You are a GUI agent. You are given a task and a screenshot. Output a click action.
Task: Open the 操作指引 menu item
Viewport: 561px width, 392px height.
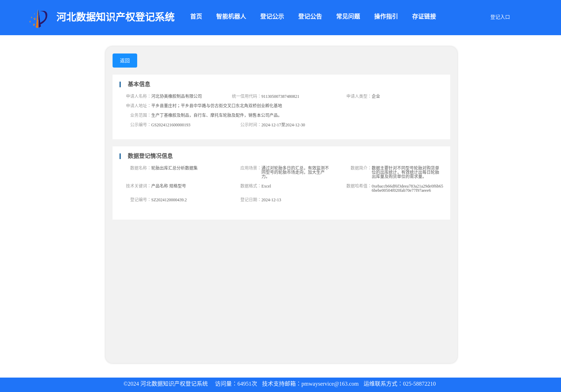point(386,17)
